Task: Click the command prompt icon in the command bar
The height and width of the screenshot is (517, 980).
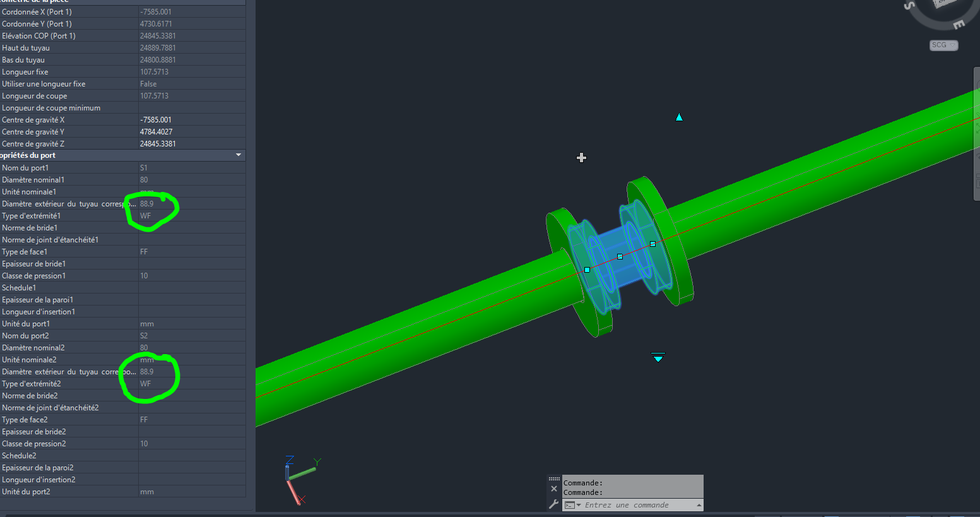Action: (570, 504)
